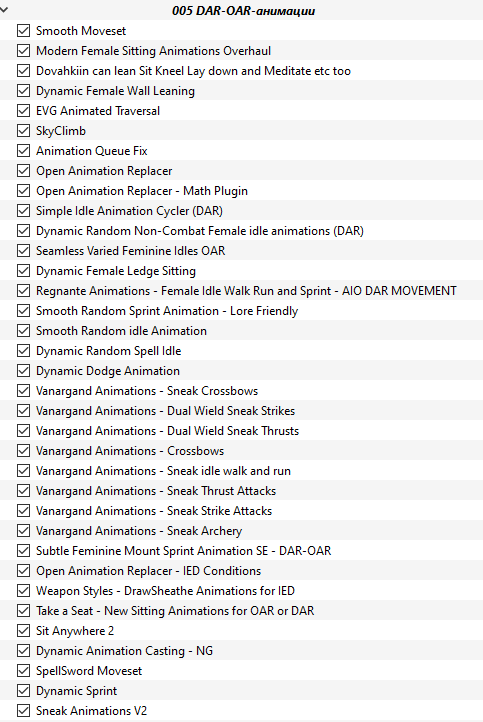Select Vanargand Animations - Crossbows entry

point(130,451)
